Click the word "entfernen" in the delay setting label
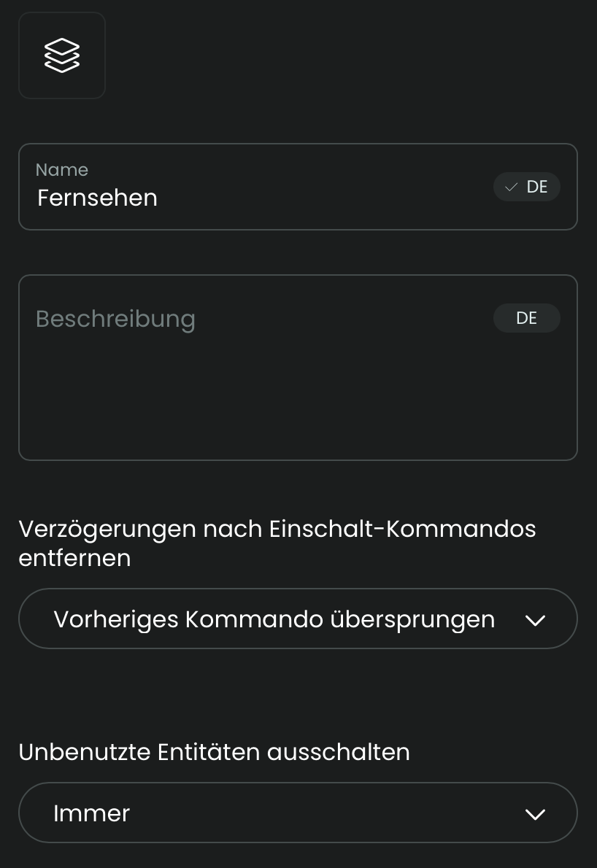The height and width of the screenshot is (868, 597). click(x=74, y=558)
